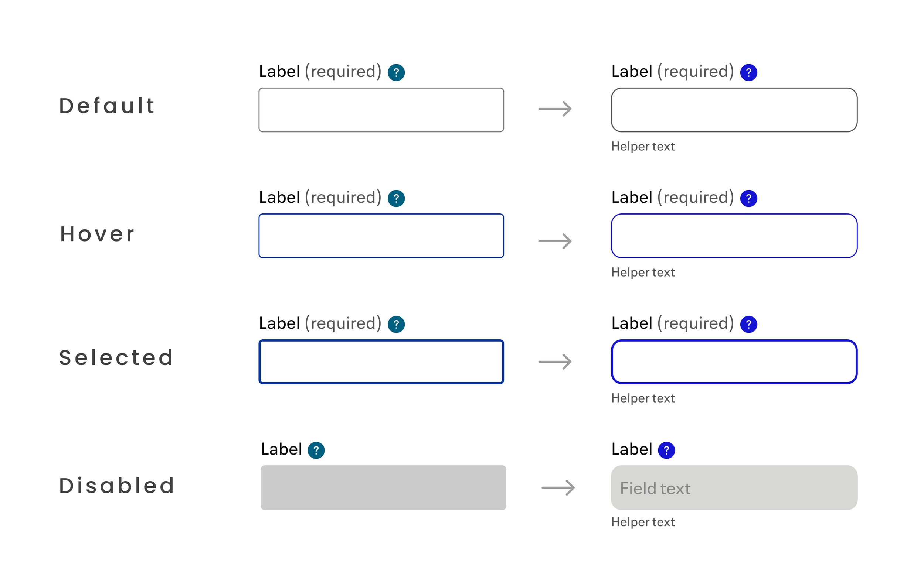Click the rounded Selected state input field

(734, 362)
